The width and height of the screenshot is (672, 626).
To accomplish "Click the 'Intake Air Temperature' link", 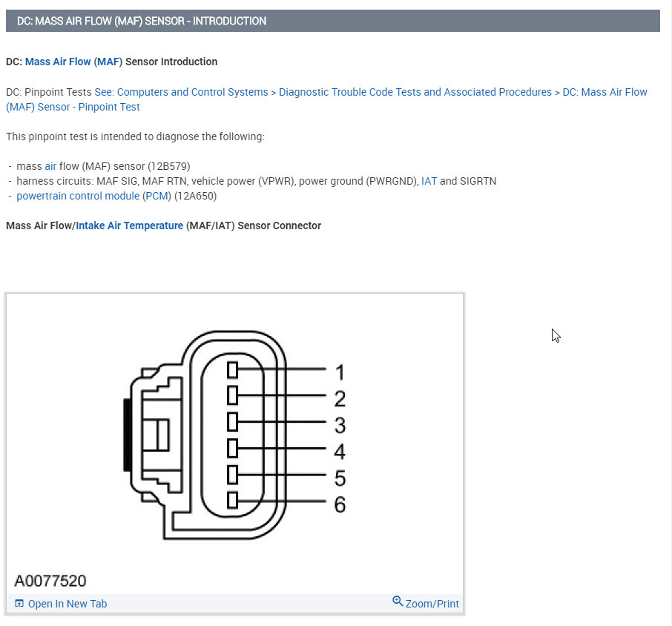I will pyautogui.click(x=129, y=225).
